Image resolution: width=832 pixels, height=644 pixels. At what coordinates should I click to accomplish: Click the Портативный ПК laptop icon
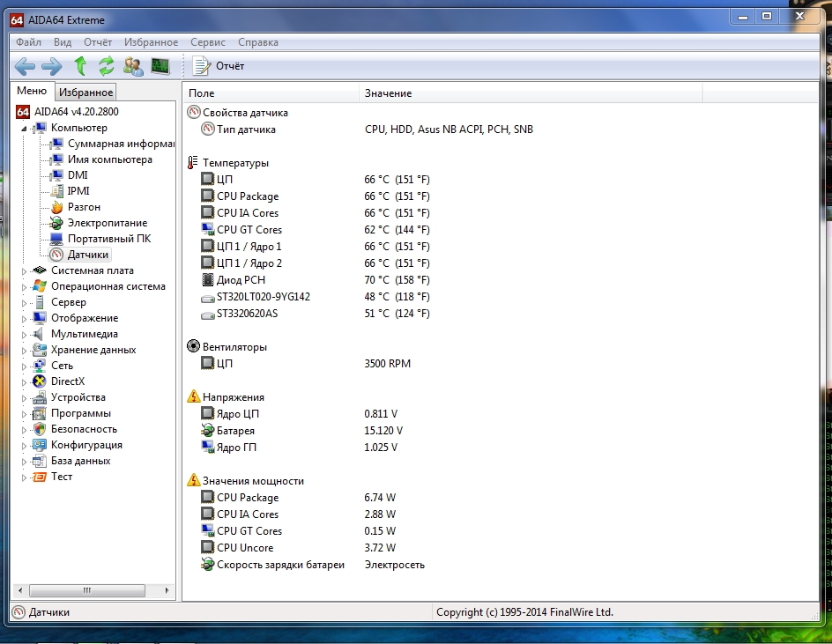coord(56,239)
